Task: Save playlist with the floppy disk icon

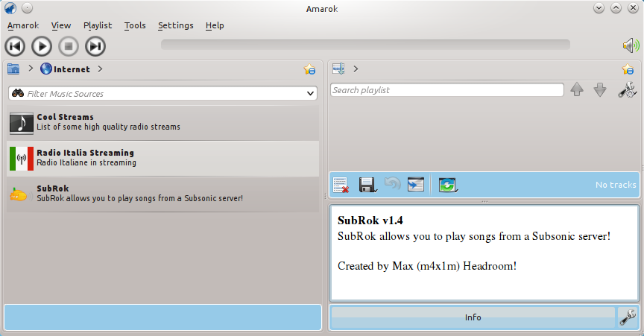Action: coord(367,185)
